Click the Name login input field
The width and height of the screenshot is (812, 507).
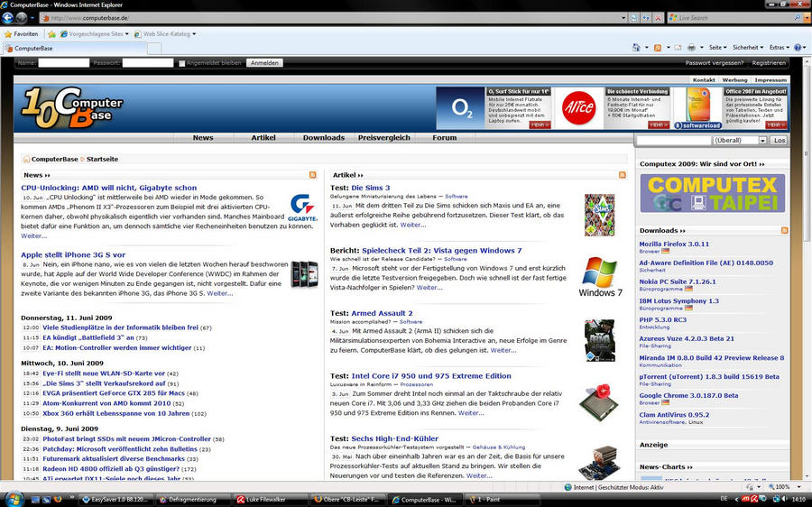64,63
